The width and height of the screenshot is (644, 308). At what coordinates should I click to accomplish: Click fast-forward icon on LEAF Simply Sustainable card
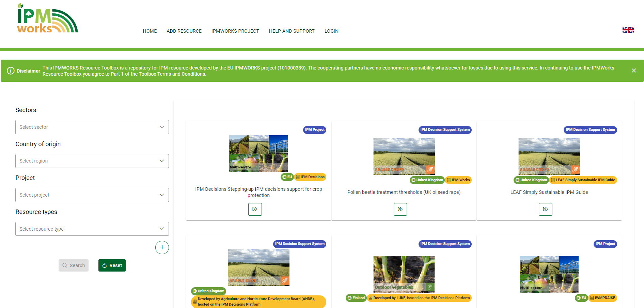click(x=546, y=209)
